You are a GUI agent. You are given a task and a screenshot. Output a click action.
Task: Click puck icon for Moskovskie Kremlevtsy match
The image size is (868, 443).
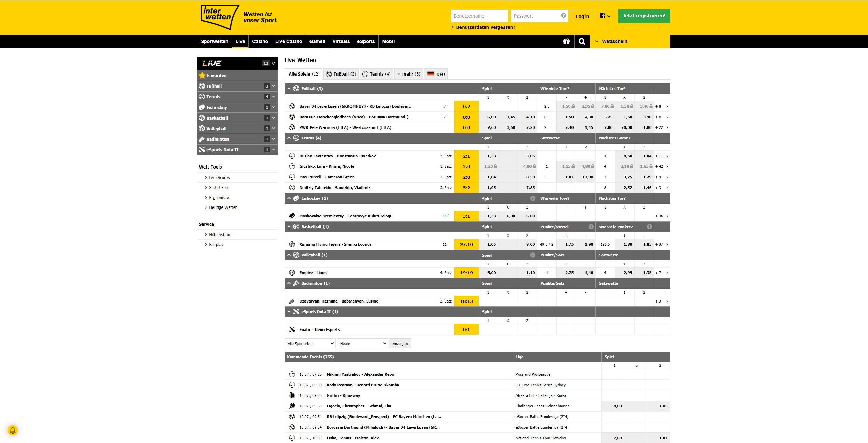pos(292,216)
